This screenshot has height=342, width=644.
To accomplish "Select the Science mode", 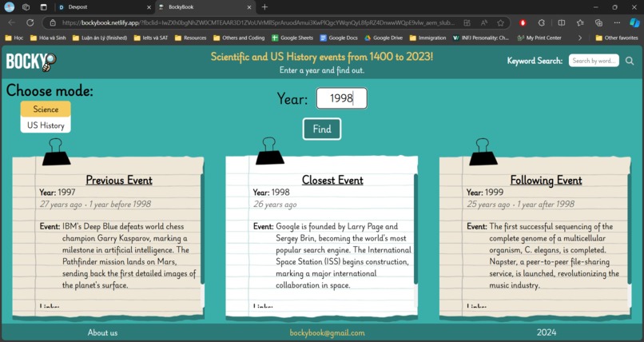I will [x=46, y=109].
